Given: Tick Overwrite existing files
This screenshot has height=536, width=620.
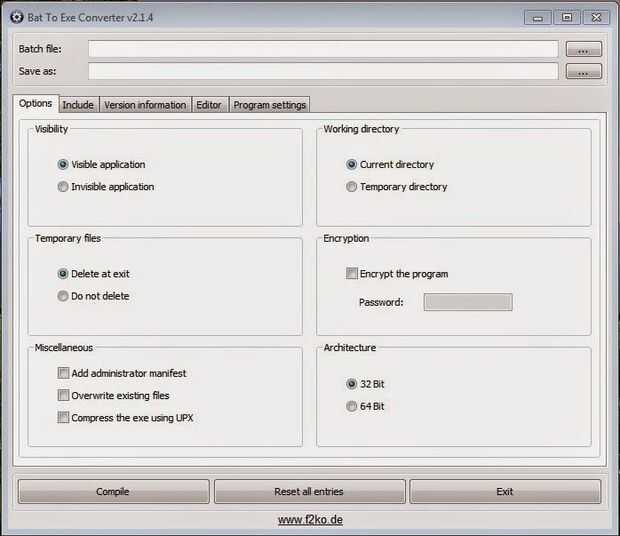Looking at the screenshot, I should [113, 395].
